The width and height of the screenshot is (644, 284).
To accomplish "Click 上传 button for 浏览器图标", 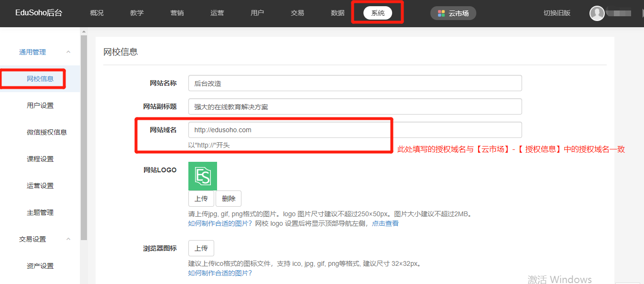I will pos(201,248).
